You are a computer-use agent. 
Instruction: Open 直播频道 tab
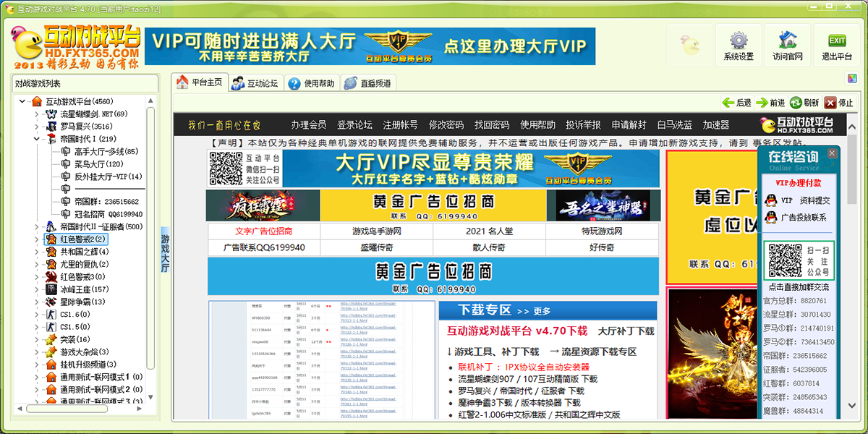367,83
